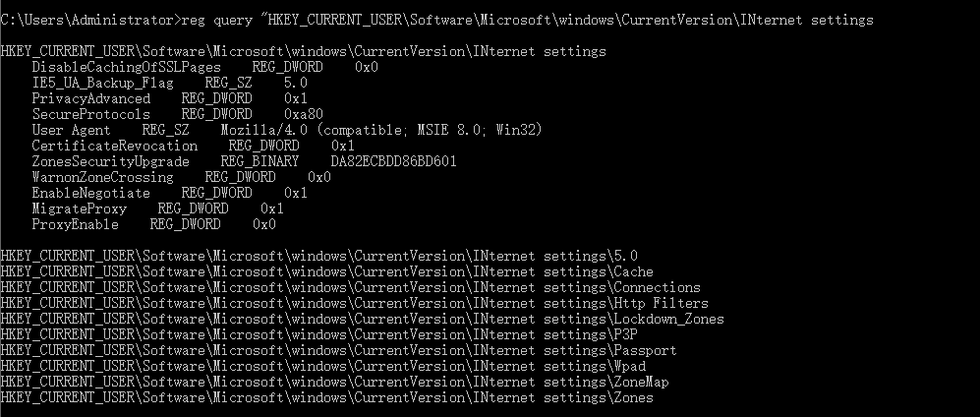
Task: Click the EnableNegotiate registry entry
Action: click(169, 193)
